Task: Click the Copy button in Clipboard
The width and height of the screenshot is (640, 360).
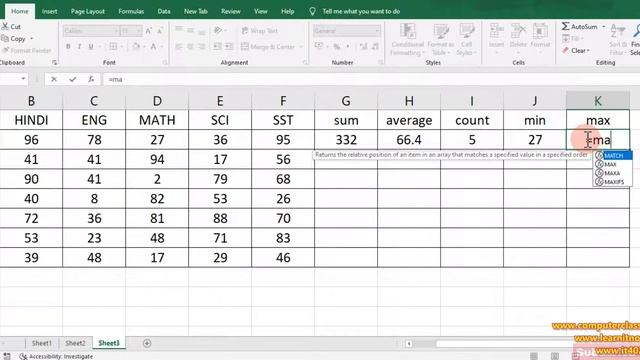Action: point(13,38)
